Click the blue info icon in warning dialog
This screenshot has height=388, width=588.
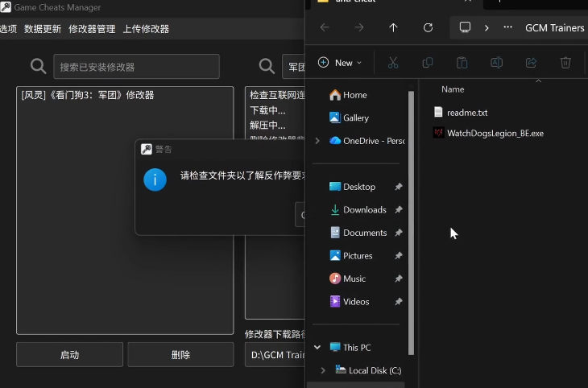point(155,180)
